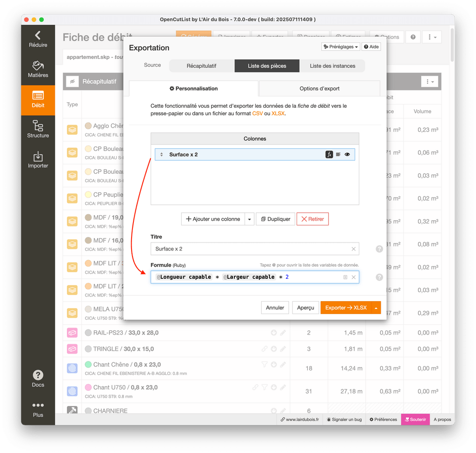Screen dimensions: 476x453
Task: Click the page vertical scrollbar
Action: [452, 44]
